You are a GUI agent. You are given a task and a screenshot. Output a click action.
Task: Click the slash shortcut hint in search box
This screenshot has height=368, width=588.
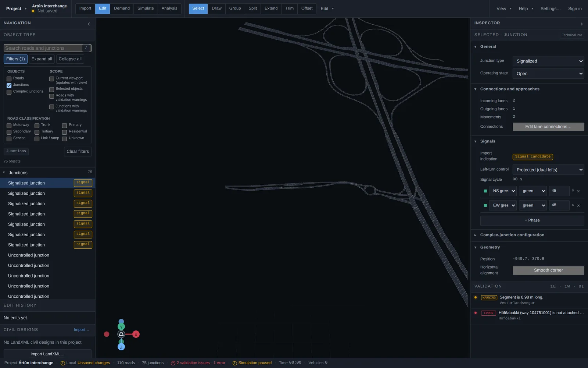(86, 48)
